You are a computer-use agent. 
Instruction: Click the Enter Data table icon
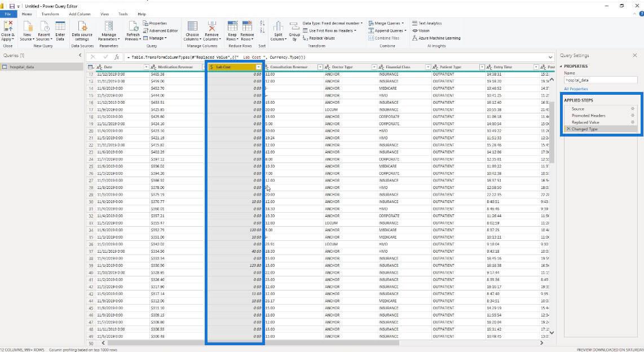pyautogui.click(x=60, y=26)
